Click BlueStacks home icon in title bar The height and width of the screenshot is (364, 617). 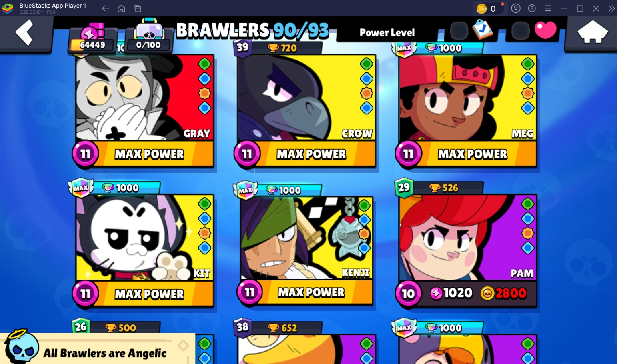122,8
